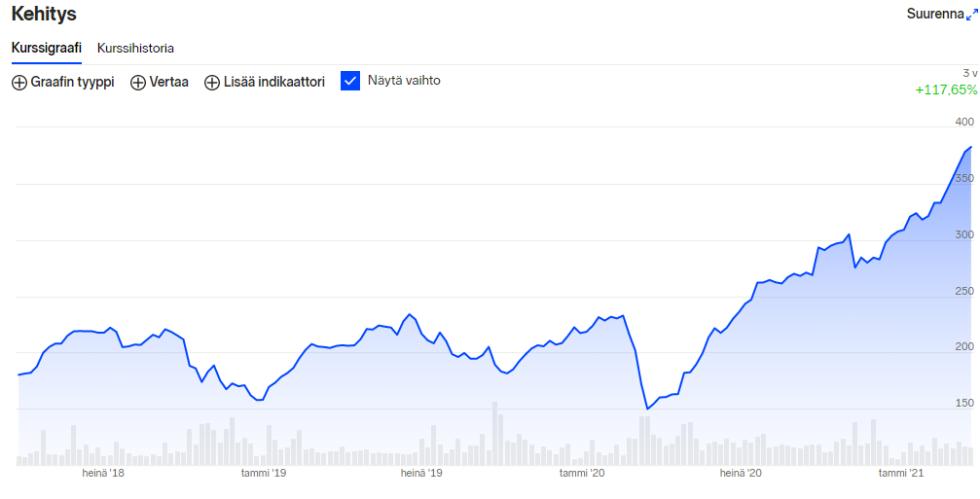The width and height of the screenshot is (980, 499).
Task: Expand the Vertaa comparison options
Action: (x=168, y=83)
